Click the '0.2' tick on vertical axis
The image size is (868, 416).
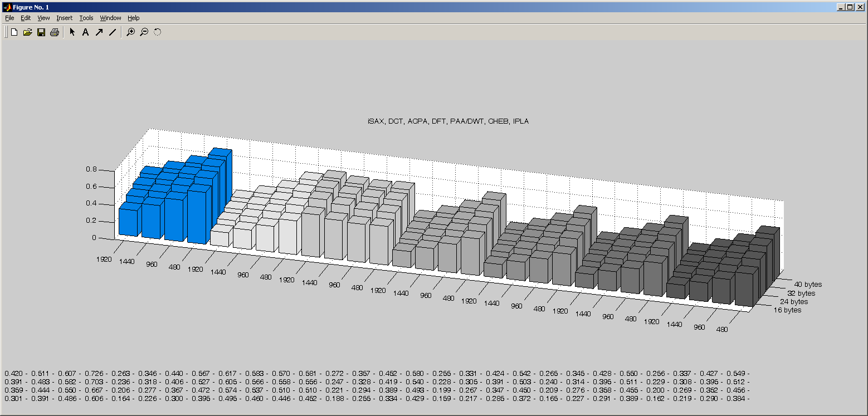(x=91, y=221)
